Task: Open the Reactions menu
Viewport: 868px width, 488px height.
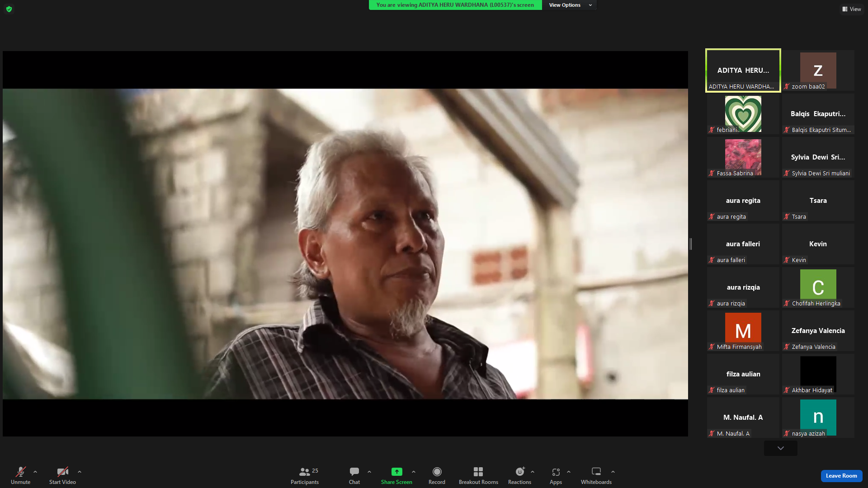Action: pos(519,476)
